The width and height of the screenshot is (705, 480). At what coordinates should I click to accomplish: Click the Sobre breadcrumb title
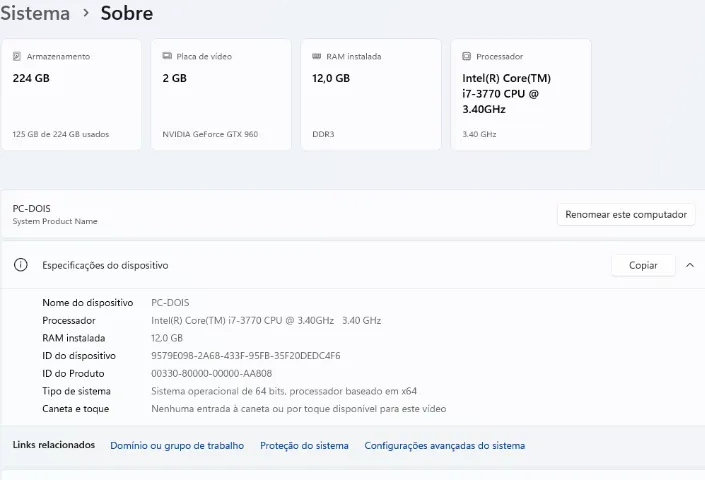click(127, 13)
